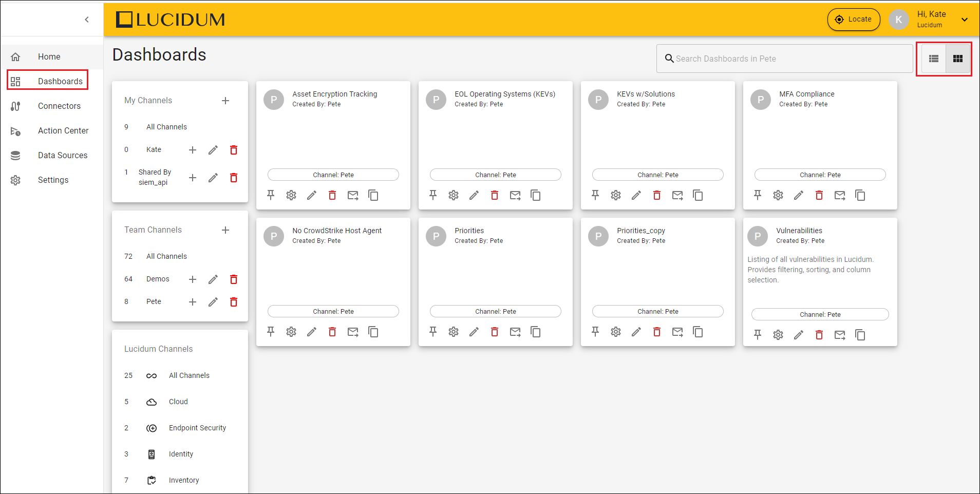This screenshot has width=980, height=494.
Task: Select All Channels under Lucidium Channels
Action: click(189, 375)
